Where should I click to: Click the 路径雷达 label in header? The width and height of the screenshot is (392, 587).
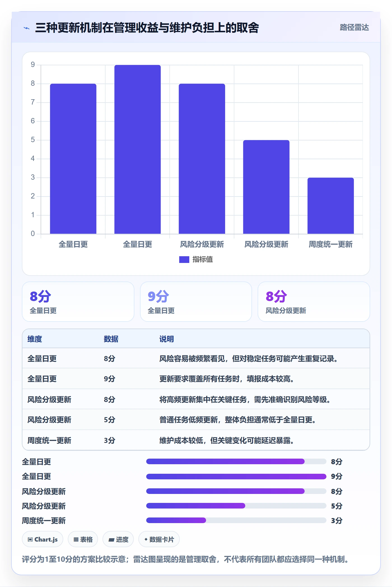pos(354,27)
